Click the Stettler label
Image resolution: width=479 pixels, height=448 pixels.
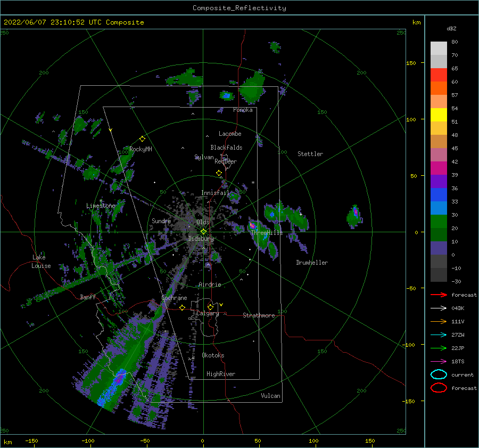point(310,154)
